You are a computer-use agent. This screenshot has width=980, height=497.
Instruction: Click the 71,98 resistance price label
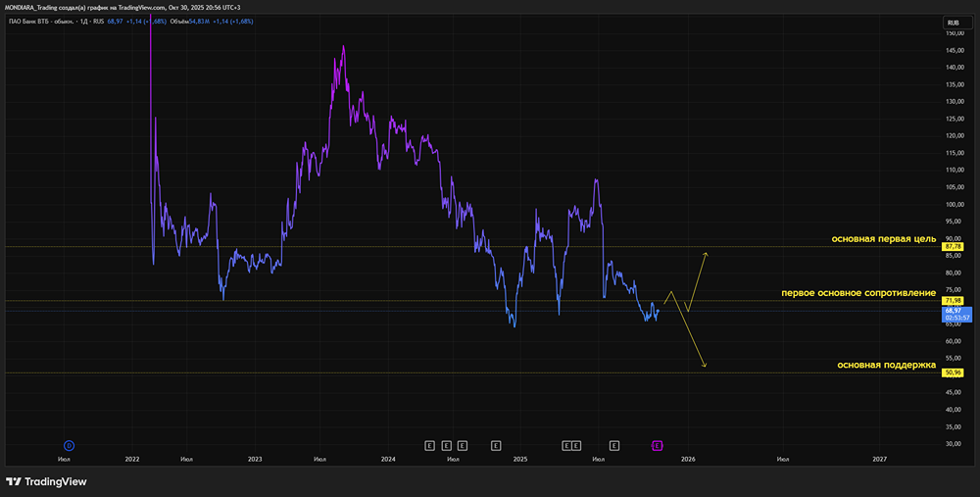pos(954,301)
